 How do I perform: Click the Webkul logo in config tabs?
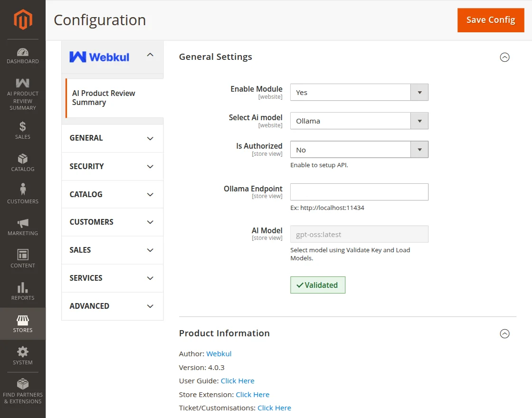click(99, 57)
